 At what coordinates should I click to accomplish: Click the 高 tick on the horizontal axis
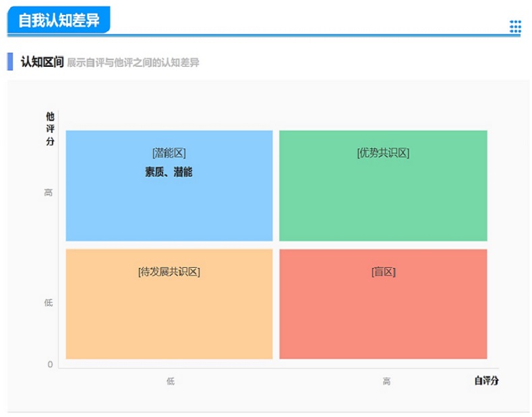tap(386, 381)
